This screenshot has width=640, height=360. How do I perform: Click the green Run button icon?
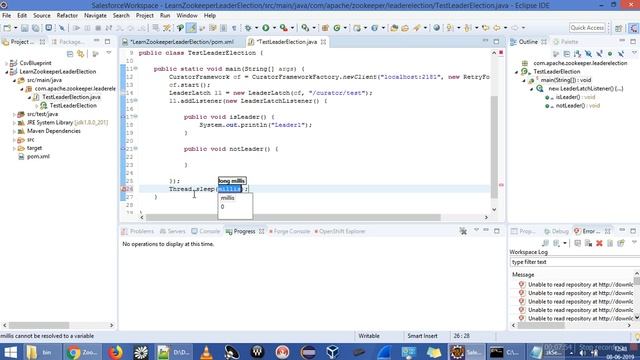click(266, 28)
